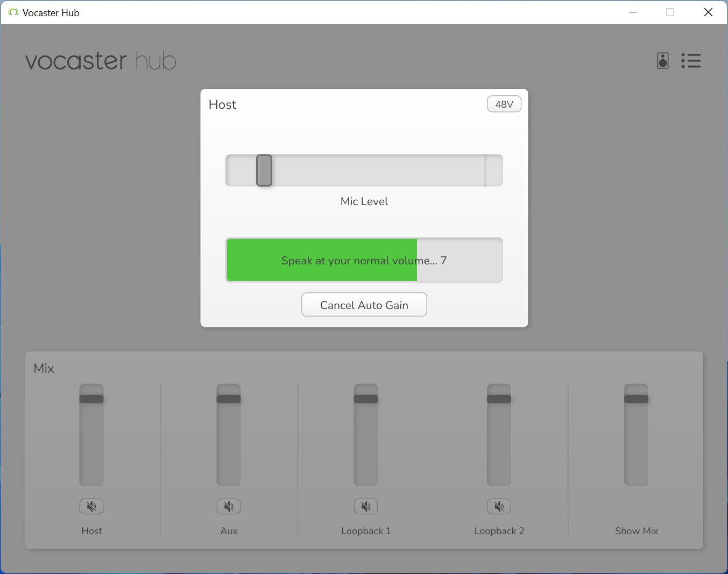Viewport: 728px width, 574px height.
Task: Click the Mic Level slider handle
Action: 264,170
